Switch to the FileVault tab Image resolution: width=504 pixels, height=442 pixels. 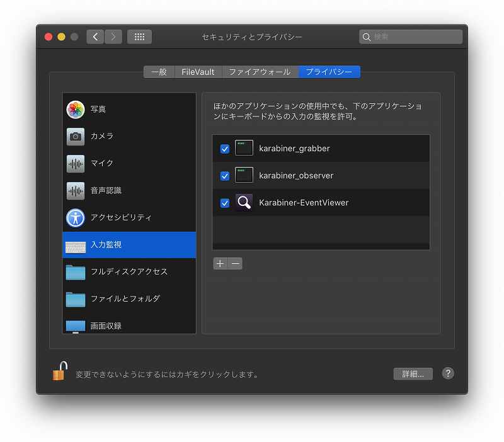pos(198,72)
